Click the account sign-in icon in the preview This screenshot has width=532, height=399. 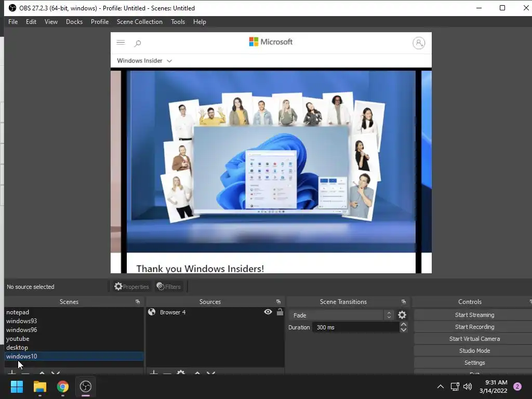tap(419, 43)
